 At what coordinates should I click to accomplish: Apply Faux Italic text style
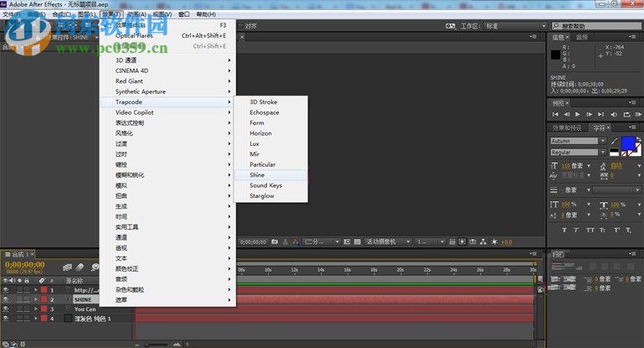[576, 231]
